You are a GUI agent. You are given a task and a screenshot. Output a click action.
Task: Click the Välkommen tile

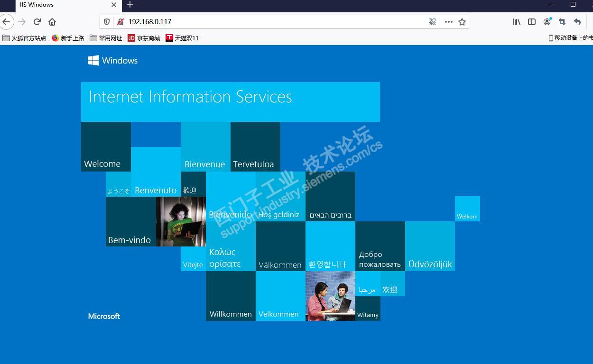point(280,246)
